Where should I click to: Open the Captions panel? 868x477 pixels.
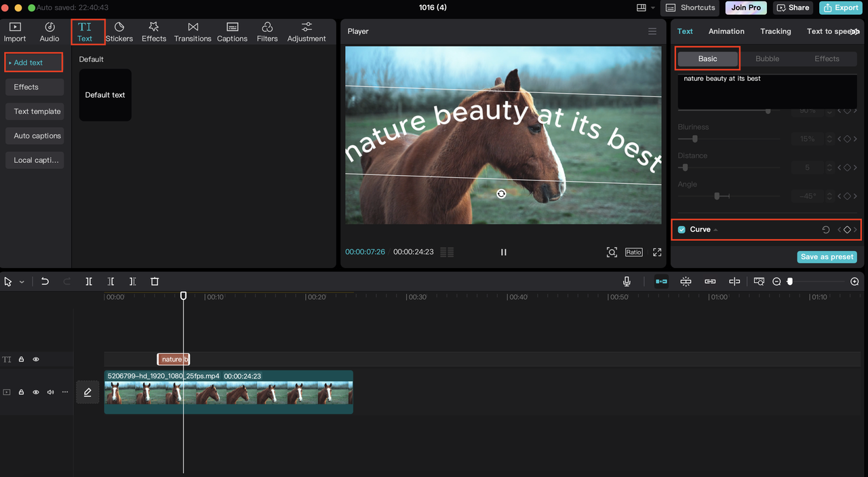click(x=232, y=32)
